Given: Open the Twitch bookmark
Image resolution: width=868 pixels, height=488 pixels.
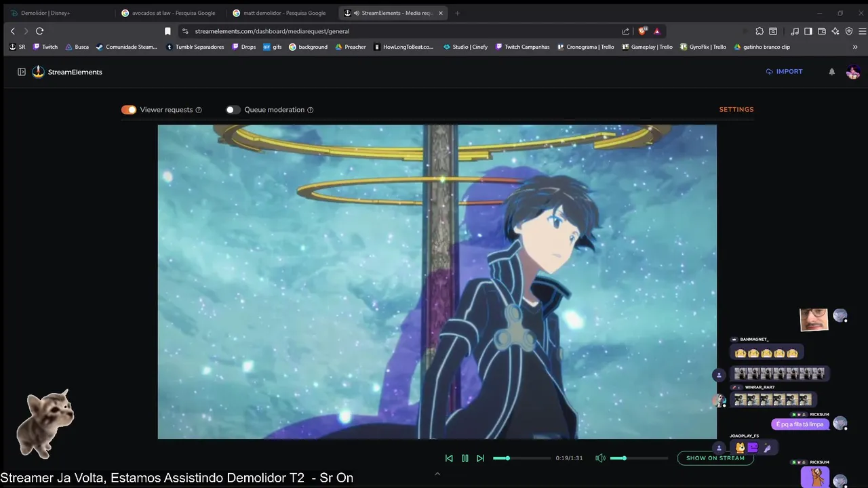Looking at the screenshot, I should click(x=45, y=47).
